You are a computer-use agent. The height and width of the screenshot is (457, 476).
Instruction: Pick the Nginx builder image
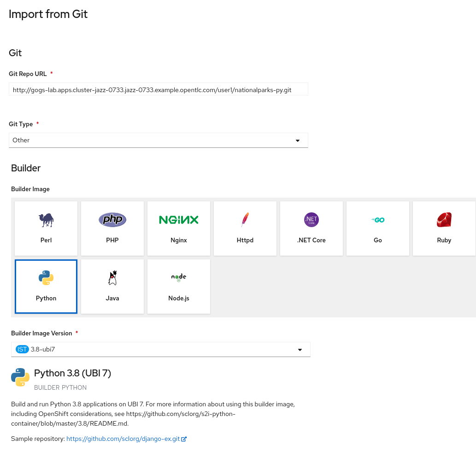coord(179,228)
